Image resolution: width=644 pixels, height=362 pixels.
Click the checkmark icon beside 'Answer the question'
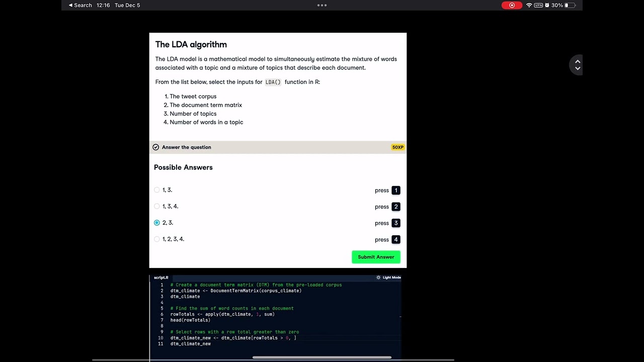click(156, 147)
